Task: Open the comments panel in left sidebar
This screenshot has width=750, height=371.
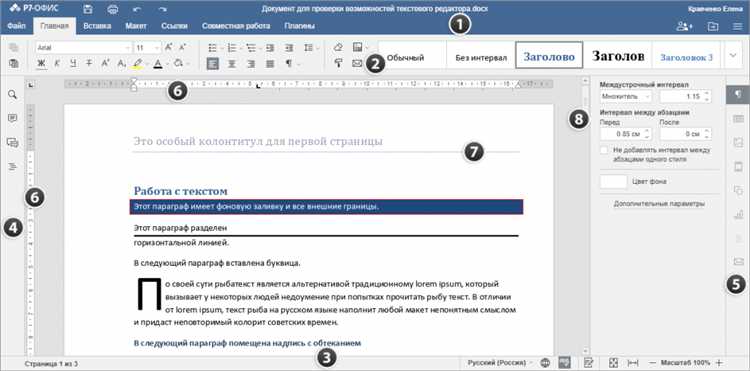Action: [12, 118]
